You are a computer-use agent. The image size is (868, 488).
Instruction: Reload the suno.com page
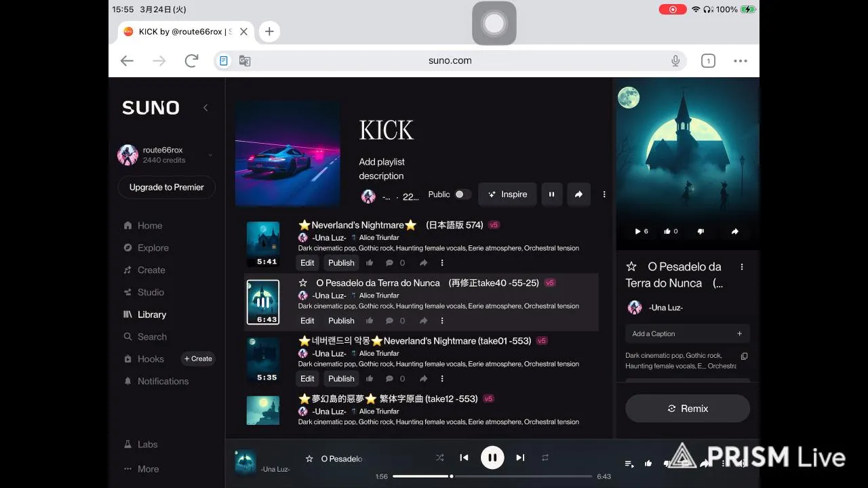tap(191, 61)
